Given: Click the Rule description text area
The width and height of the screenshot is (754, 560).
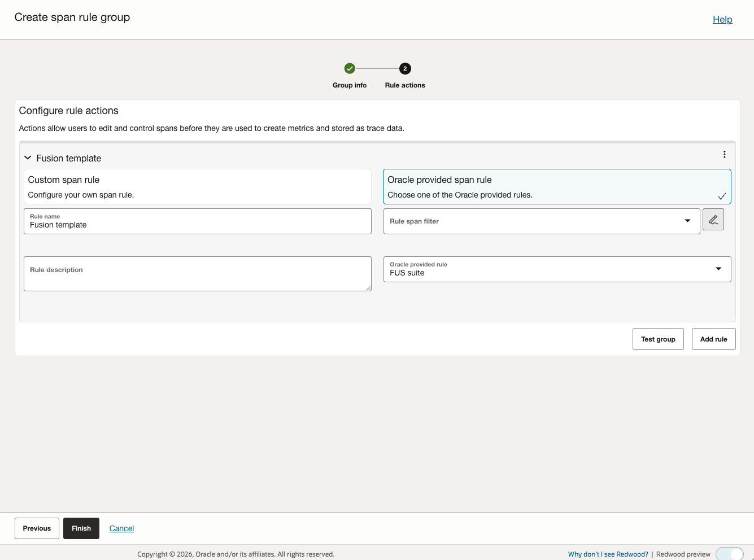Looking at the screenshot, I should coord(197,274).
